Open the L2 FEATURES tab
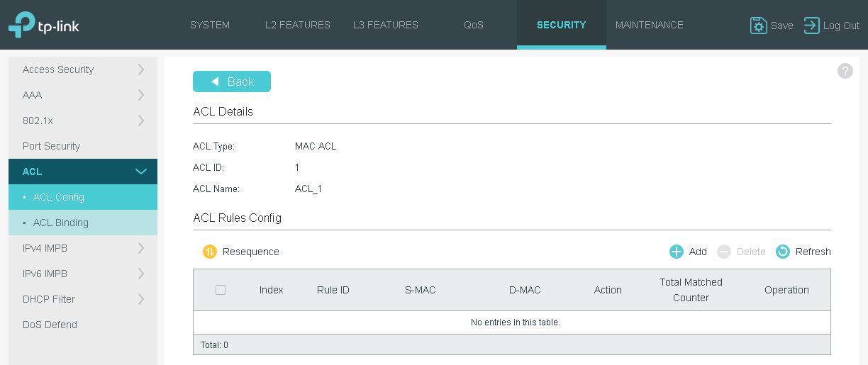Viewport: 868px width, 365px height. click(x=298, y=25)
